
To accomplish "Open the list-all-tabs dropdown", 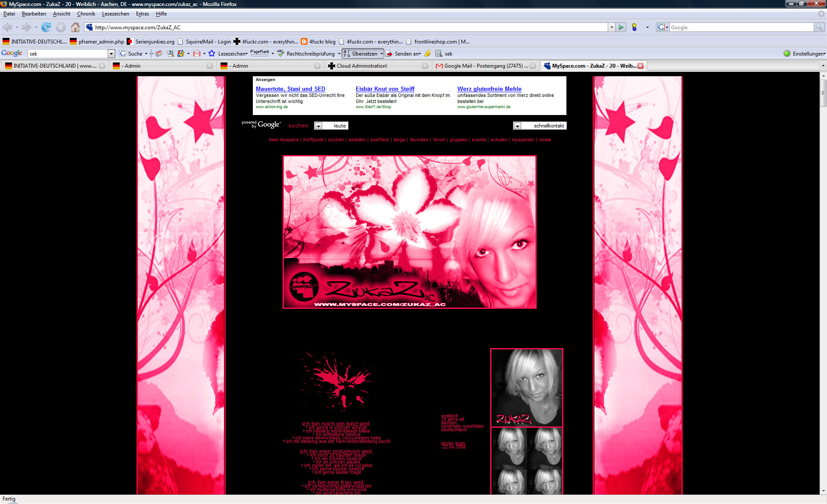I will pyautogui.click(x=823, y=65).
